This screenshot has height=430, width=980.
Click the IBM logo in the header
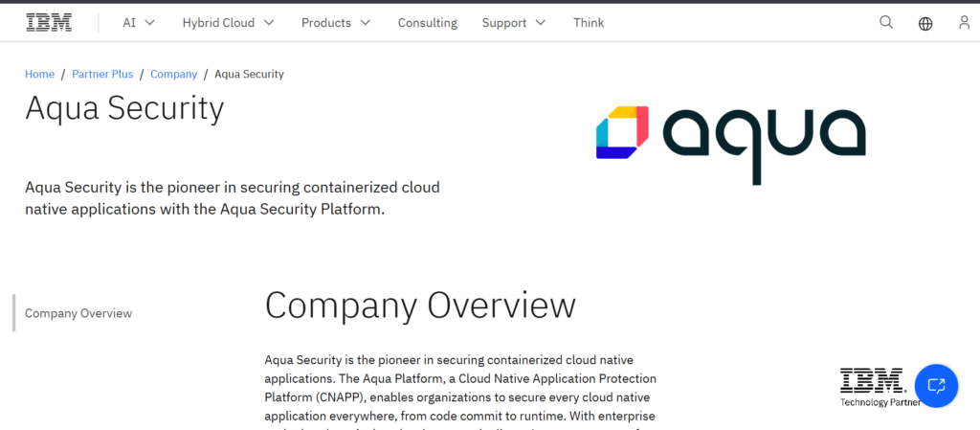[x=49, y=22]
